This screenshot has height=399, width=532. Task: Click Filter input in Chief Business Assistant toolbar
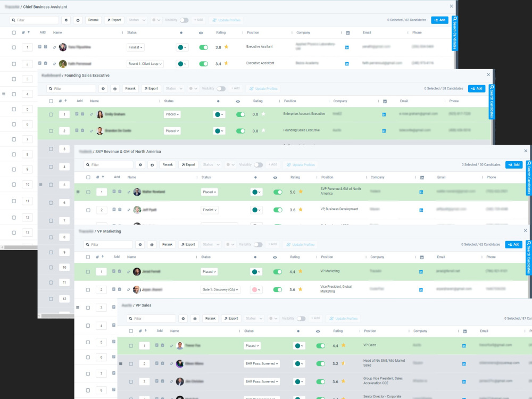click(34, 20)
